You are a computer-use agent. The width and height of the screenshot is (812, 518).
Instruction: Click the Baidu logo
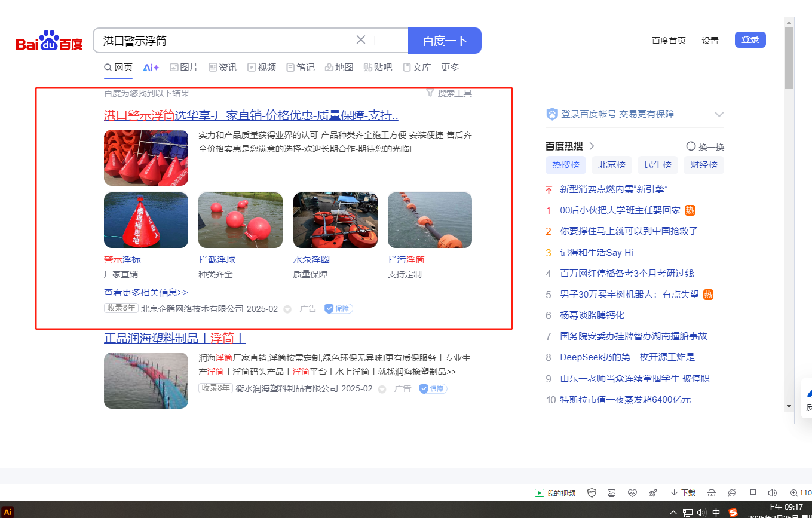pyautogui.click(x=49, y=41)
